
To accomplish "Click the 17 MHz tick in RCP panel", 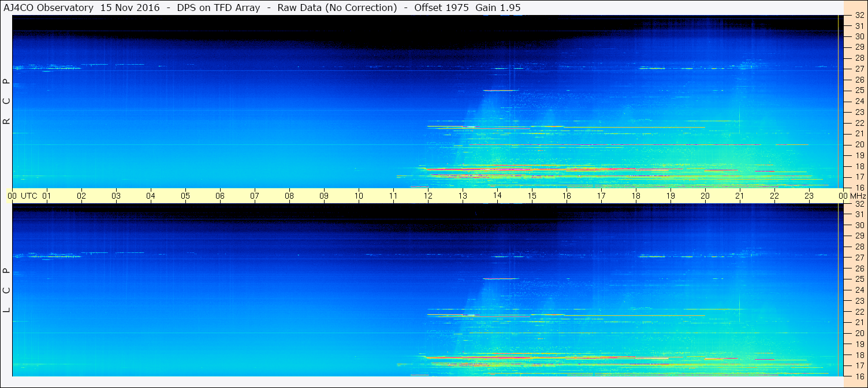I will pyautogui.click(x=859, y=177).
